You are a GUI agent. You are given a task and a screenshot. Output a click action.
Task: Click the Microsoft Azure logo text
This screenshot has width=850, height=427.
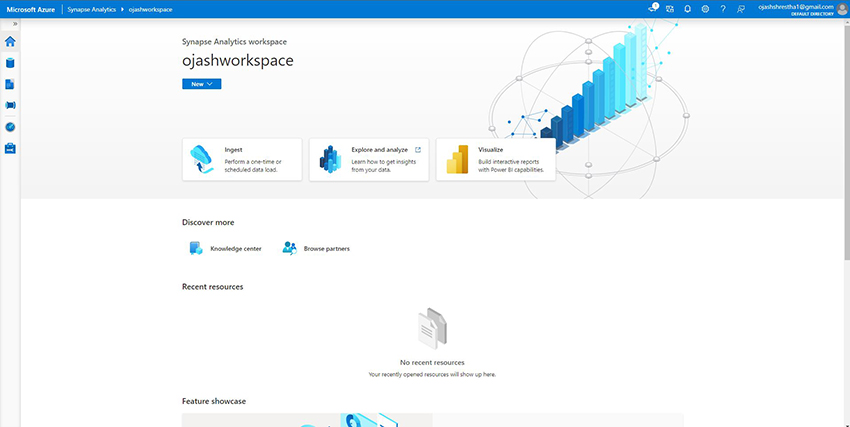[30, 9]
